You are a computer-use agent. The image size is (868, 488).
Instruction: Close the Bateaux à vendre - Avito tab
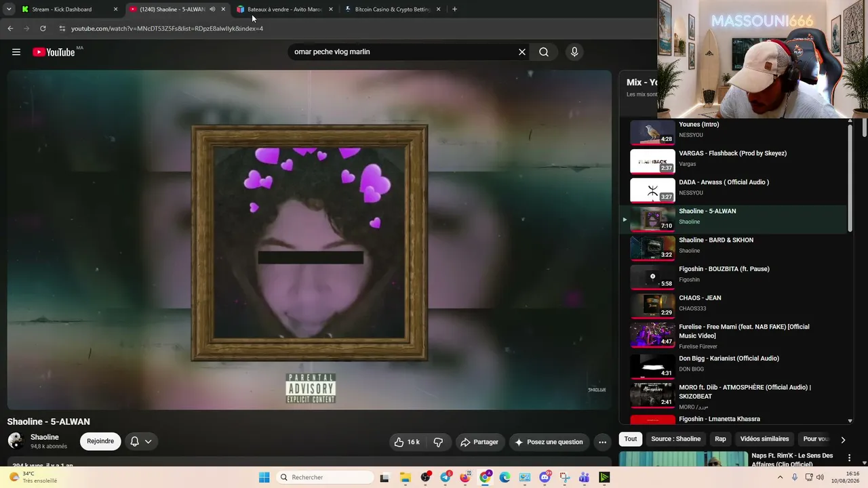click(331, 9)
